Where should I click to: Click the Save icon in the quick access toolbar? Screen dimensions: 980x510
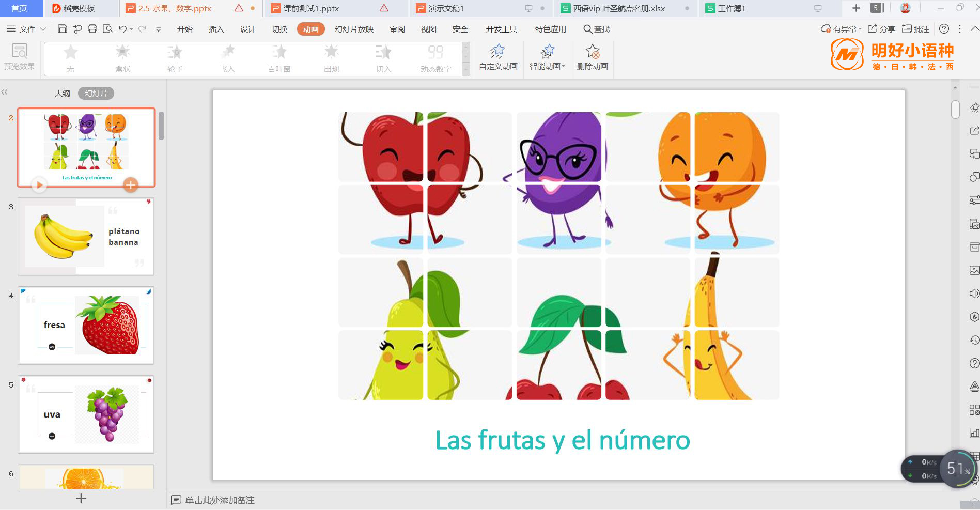coord(62,29)
